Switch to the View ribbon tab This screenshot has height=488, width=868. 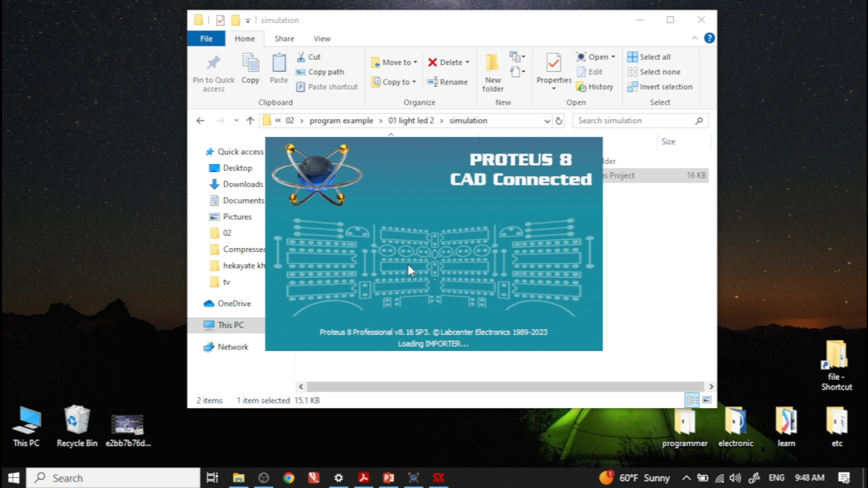[322, 38]
